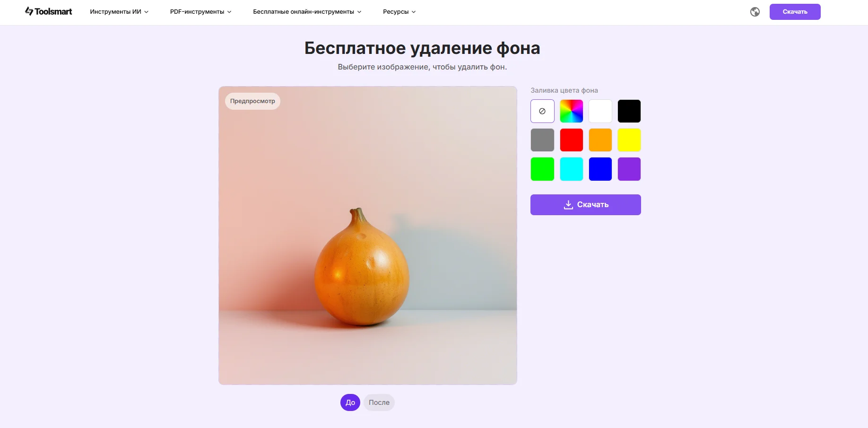Select the no-fill transparent background swatch
Image resolution: width=868 pixels, height=428 pixels.
pos(542,111)
